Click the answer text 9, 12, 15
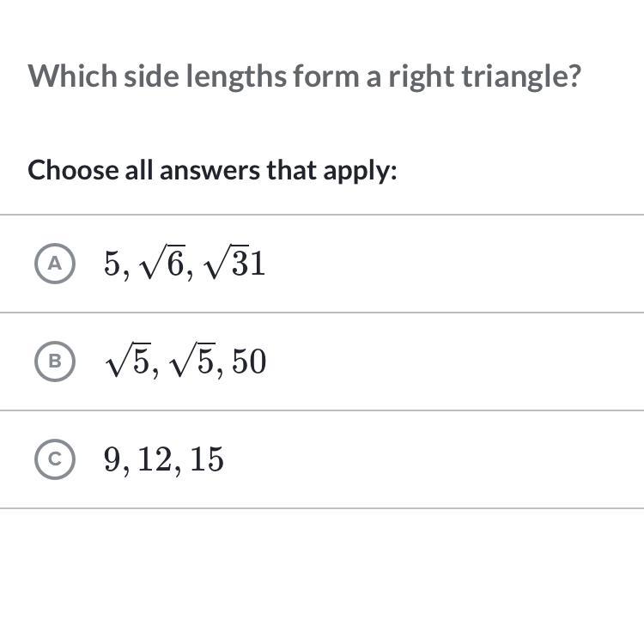644x644 pixels. coord(163,459)
